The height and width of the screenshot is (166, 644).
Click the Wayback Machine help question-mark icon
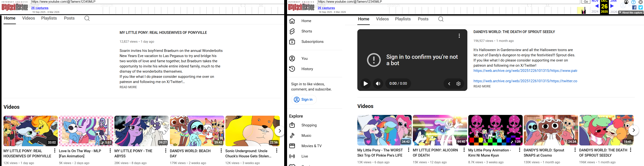pyautogui.click(x=633, y=2)
